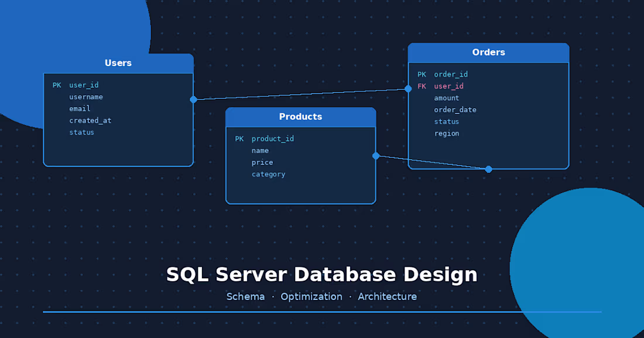Select the Users table header

coord(118,63)
